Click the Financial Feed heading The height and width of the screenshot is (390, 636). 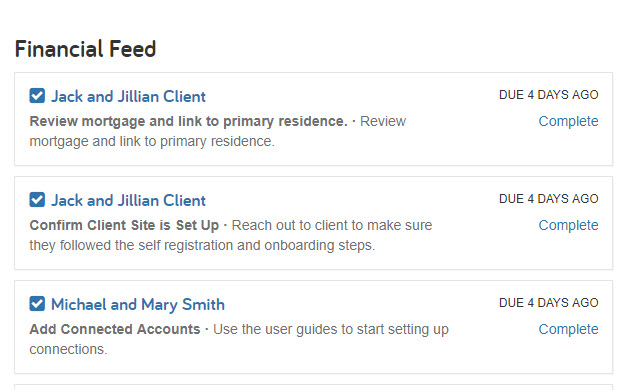(85, 49)
